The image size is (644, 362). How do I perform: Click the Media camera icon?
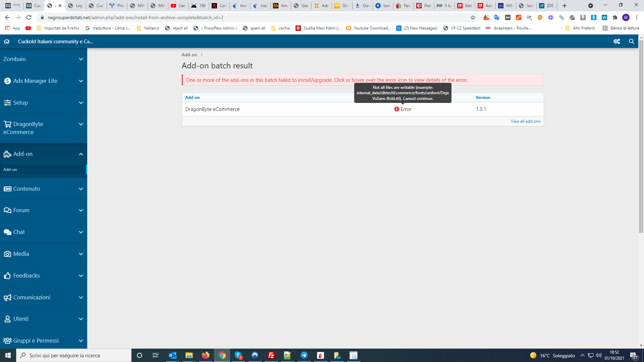tap(7, 254)
